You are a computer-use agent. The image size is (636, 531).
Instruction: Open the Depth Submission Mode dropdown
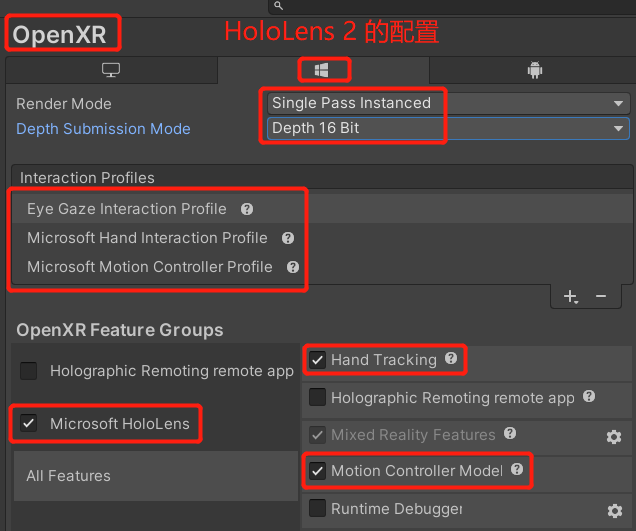448,128
